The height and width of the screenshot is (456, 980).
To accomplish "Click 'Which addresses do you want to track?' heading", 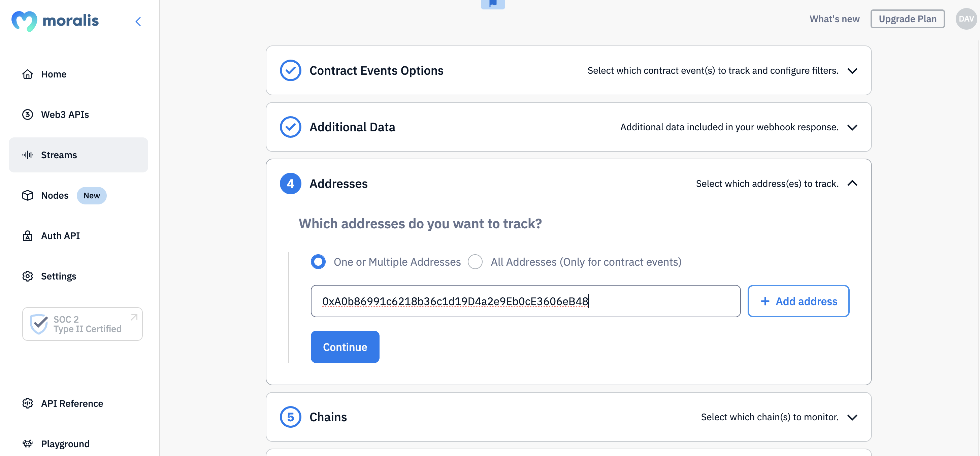I will point(420,224).
